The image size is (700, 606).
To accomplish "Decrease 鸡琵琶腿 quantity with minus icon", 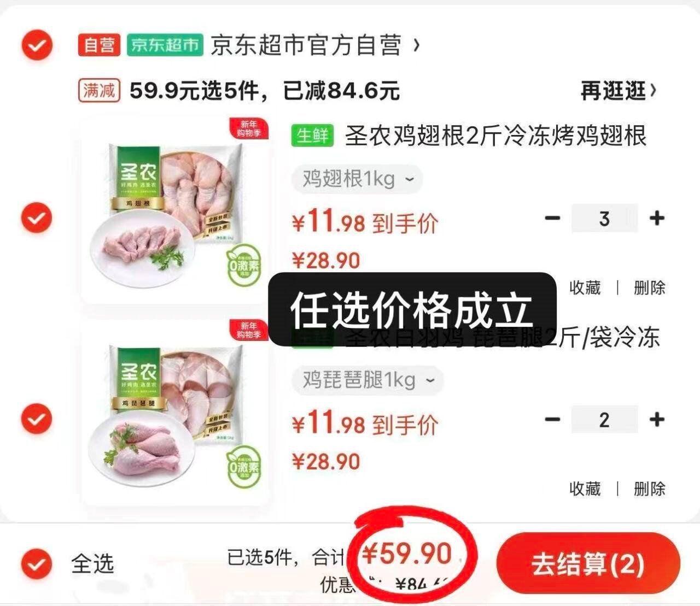I will [552, 419].
